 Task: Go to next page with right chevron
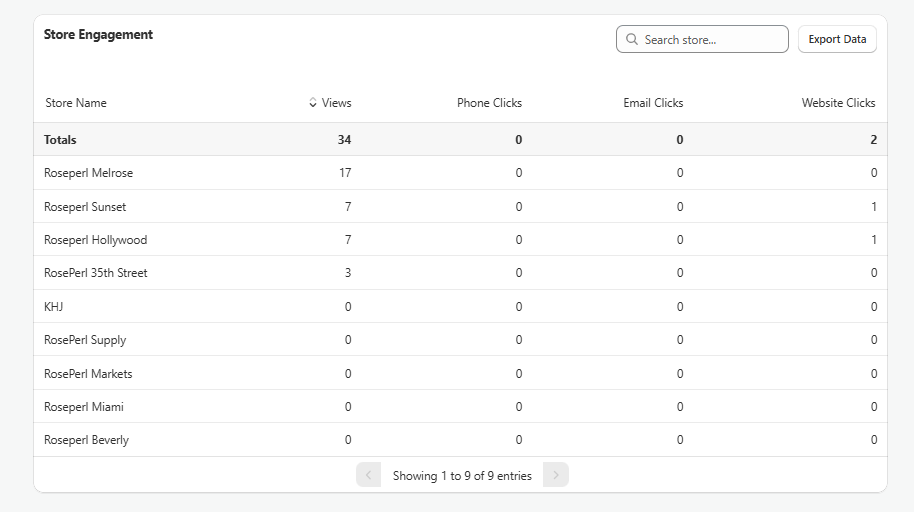point(556,475)
